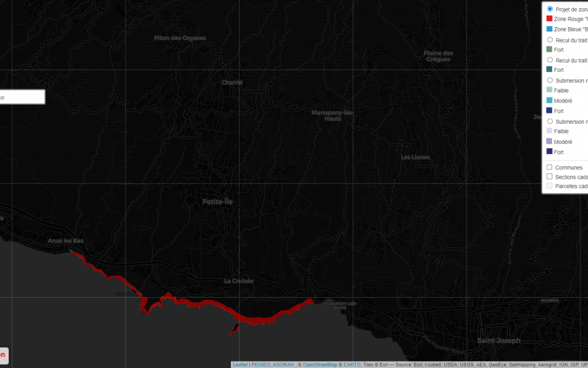This screenshot has width=588, height=368.
Task: Select the Recul du trait radio above the green Fort swatch
Action: tap(550, 40)
